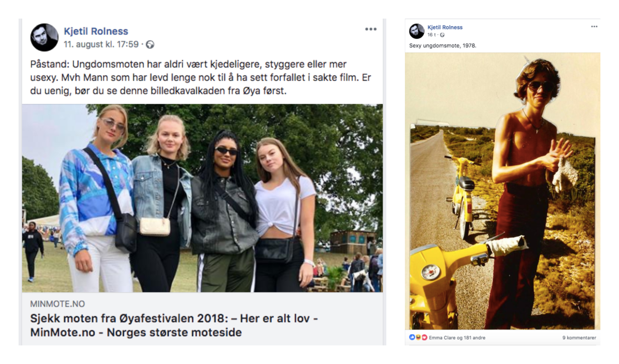The height and width of the screenshot is (364, 619).
Task: View who reacted: Emma Clare og 181 andre
Action: tap(457, 338)
